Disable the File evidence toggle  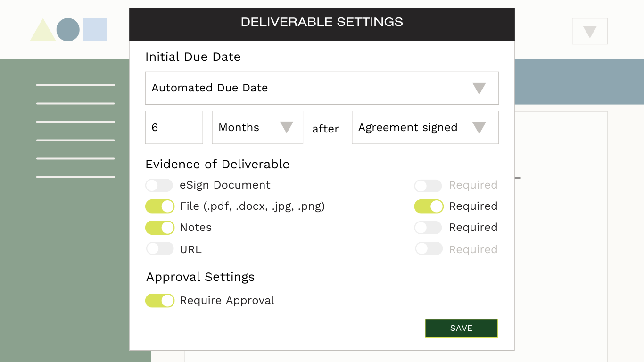tap(159, 206)
